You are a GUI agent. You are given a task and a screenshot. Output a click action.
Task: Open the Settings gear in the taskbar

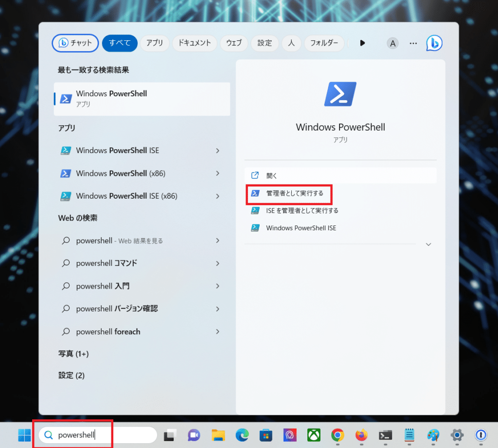tap(457, 435)
